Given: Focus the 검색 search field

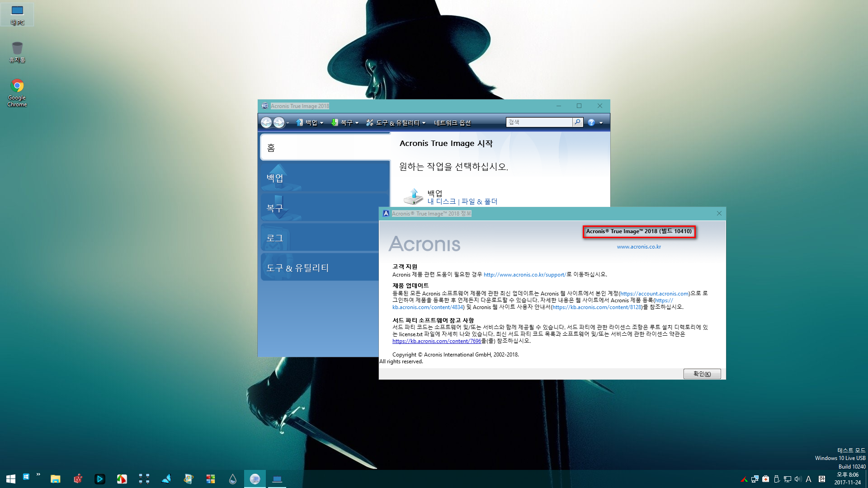Looking at the screenshot, I should click(539, 122).
